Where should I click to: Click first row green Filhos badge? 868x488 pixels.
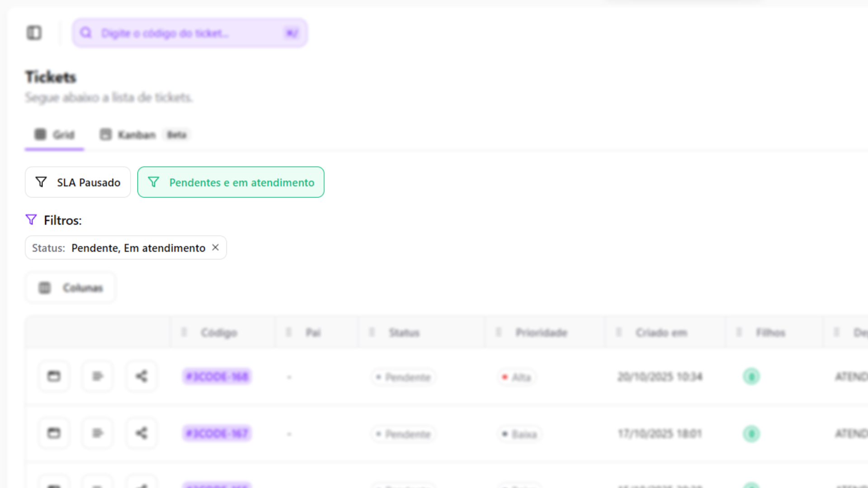[751, 376]
